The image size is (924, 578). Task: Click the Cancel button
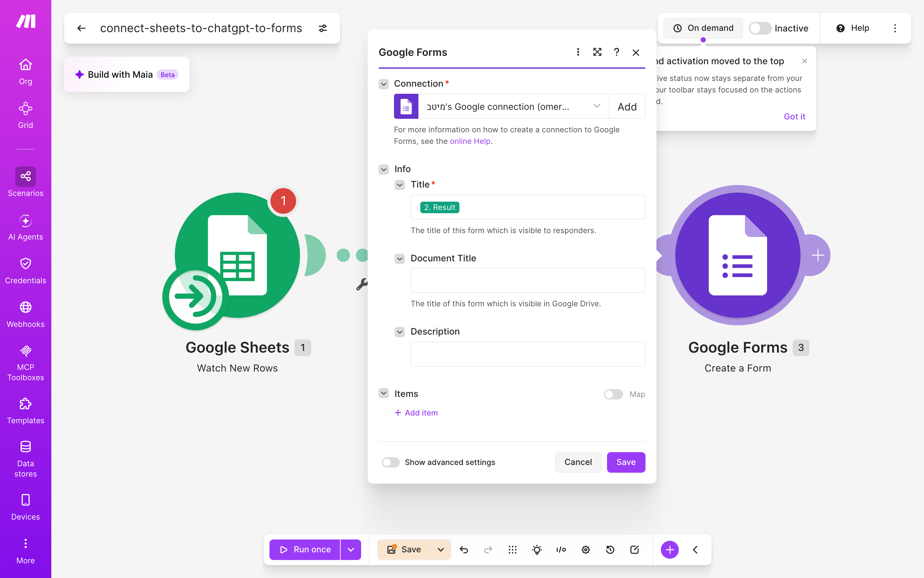(x=578, y=462)
